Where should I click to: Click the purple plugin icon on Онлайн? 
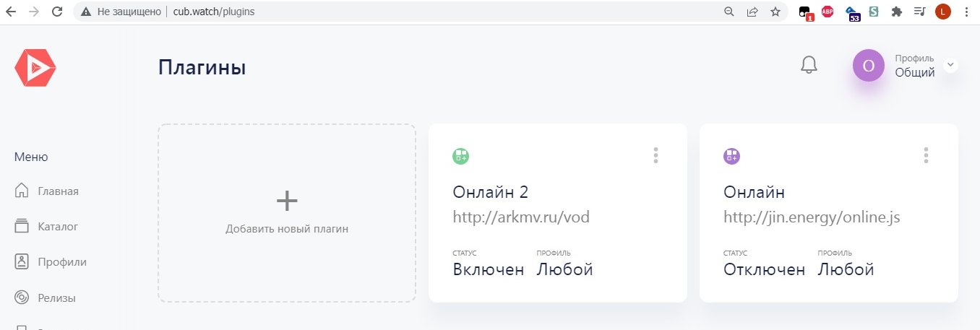[732, 155]
